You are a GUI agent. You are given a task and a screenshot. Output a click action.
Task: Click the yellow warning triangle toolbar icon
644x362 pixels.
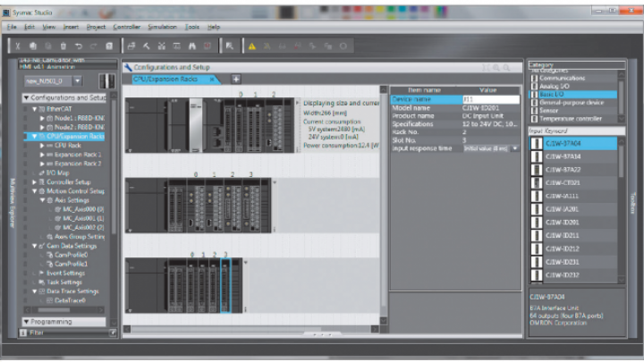pos(251,46)
